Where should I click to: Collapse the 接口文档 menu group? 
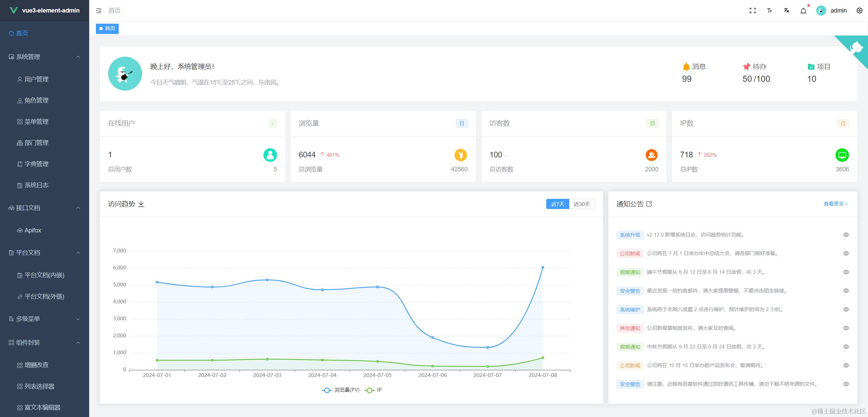click(44, 208)
